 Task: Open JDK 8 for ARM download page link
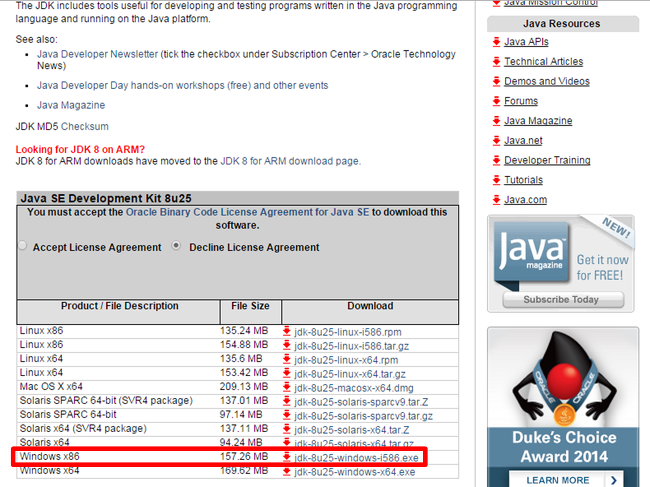[x=291, y=161]
